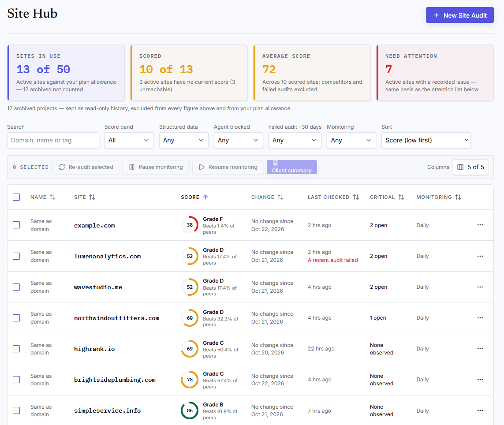Open the Columns 5 of 5 picker

click(470, 167)
